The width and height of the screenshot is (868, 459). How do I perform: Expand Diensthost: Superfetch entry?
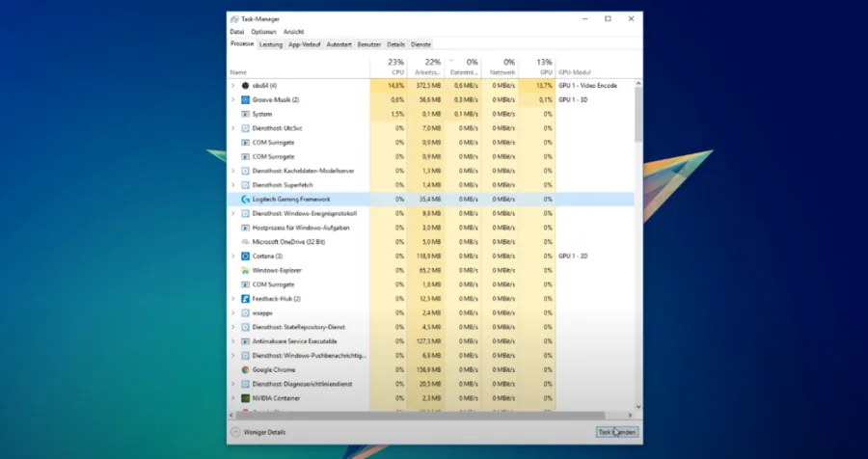tap(233, 185)
